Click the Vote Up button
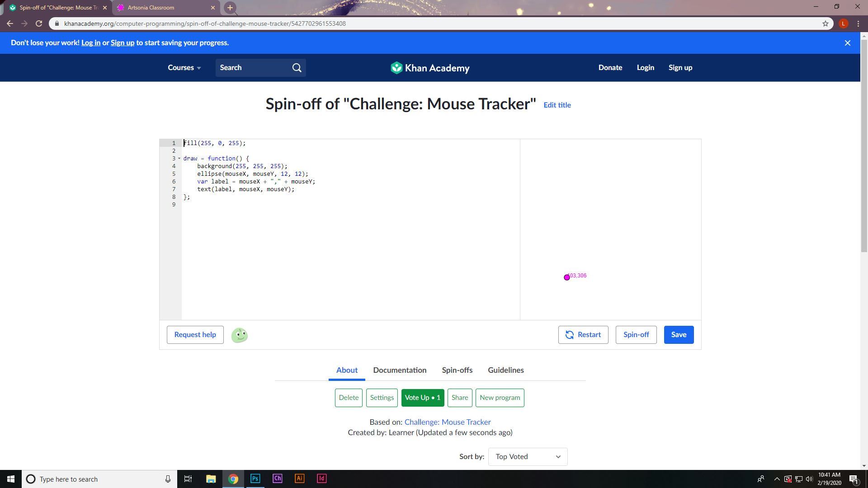This screenshot has width=868, height=488. tap(422, 398)
